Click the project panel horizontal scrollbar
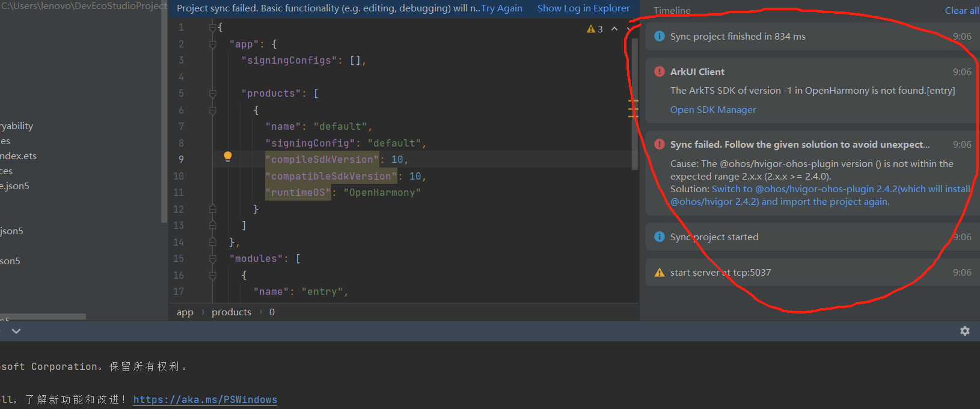980x409 pixels. pyautogui.click(x=43, y=317)
